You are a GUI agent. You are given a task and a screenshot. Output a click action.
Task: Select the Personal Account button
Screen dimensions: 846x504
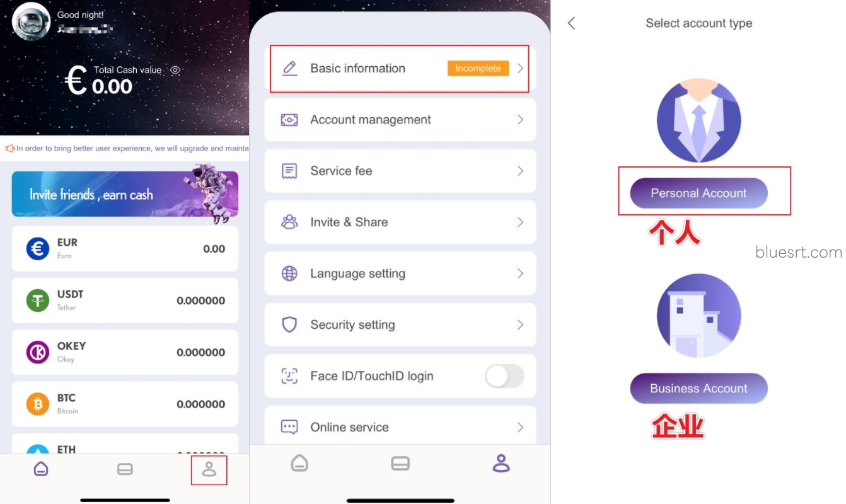[x=698, y=193]
